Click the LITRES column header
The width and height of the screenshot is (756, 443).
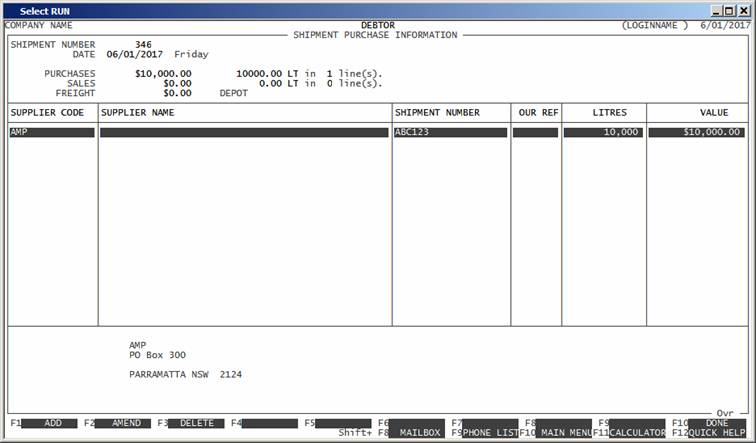609,112
